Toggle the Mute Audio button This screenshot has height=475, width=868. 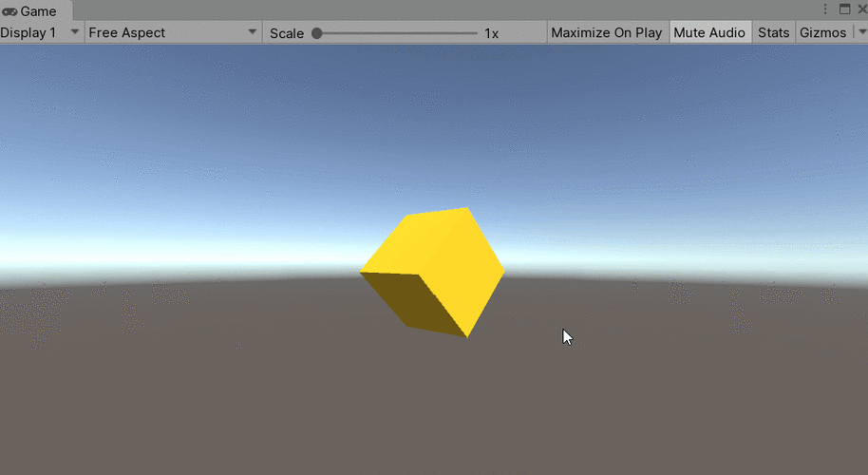point(709,32)
